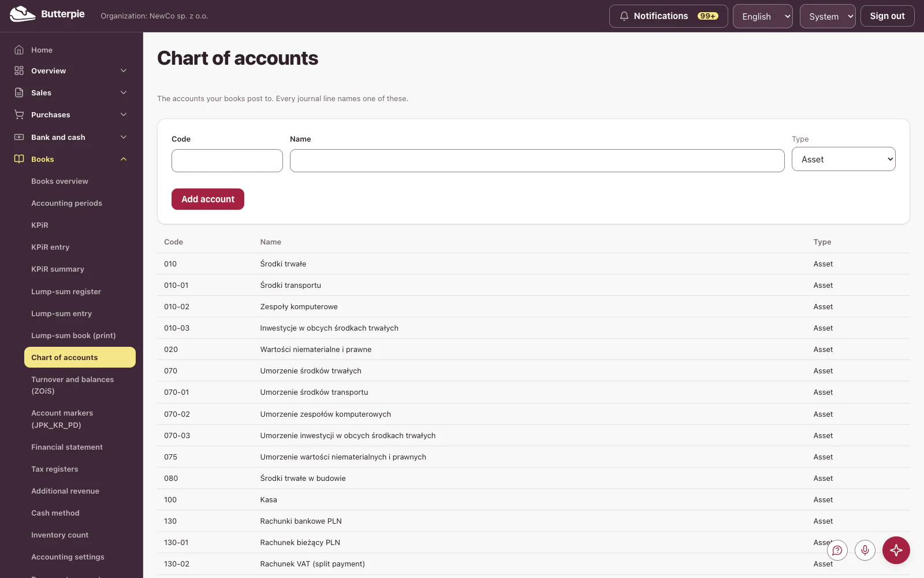Open the sparkle assistant button
The height and width of the screenshot is (578, 924).
click(896, 550)
